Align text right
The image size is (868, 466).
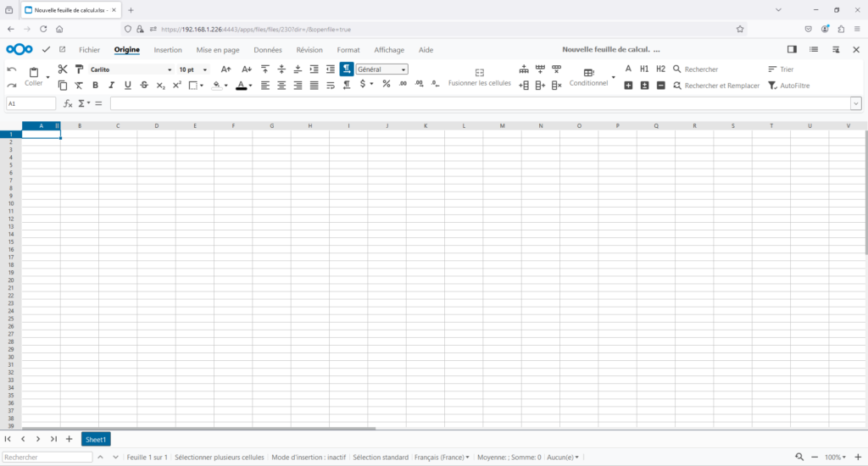(x=298, y=86)
